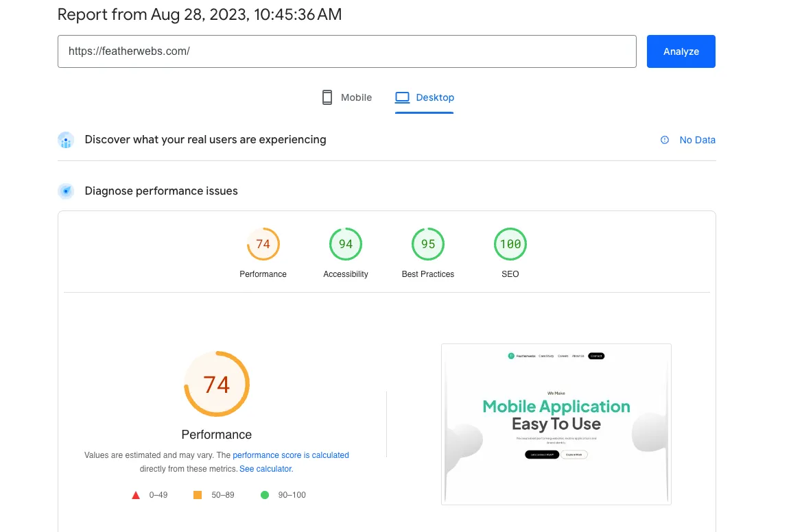Screen dimensions: 791x532
Task: Click the Analyze button
Action: click(681, 51)
